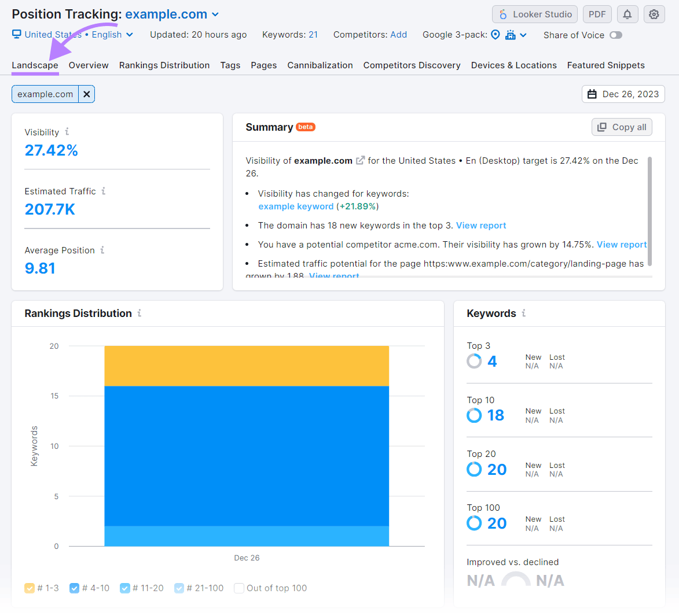Remove the example.com filter chip
679x616 pixels.
[86, 94]
